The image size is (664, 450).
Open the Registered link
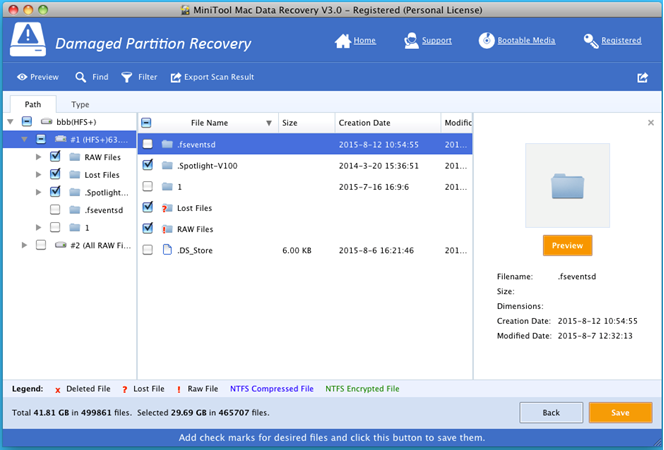pos(621,41)
